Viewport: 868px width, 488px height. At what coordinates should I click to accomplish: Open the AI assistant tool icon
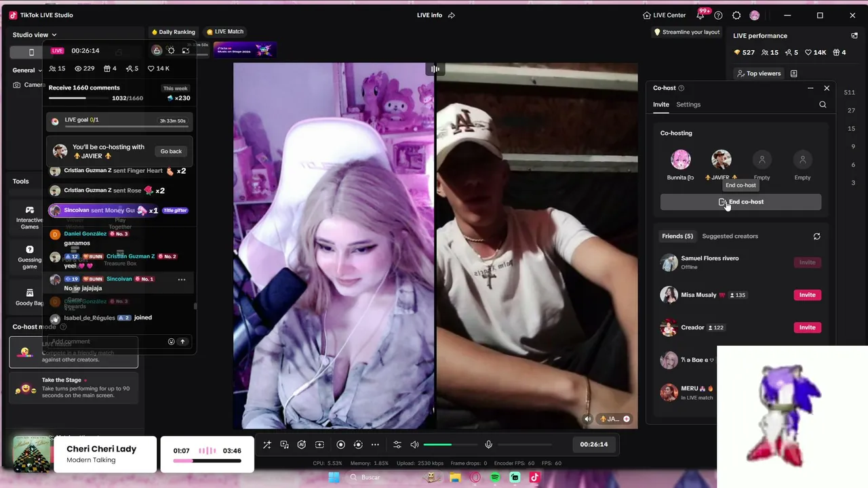coord(302,445)
